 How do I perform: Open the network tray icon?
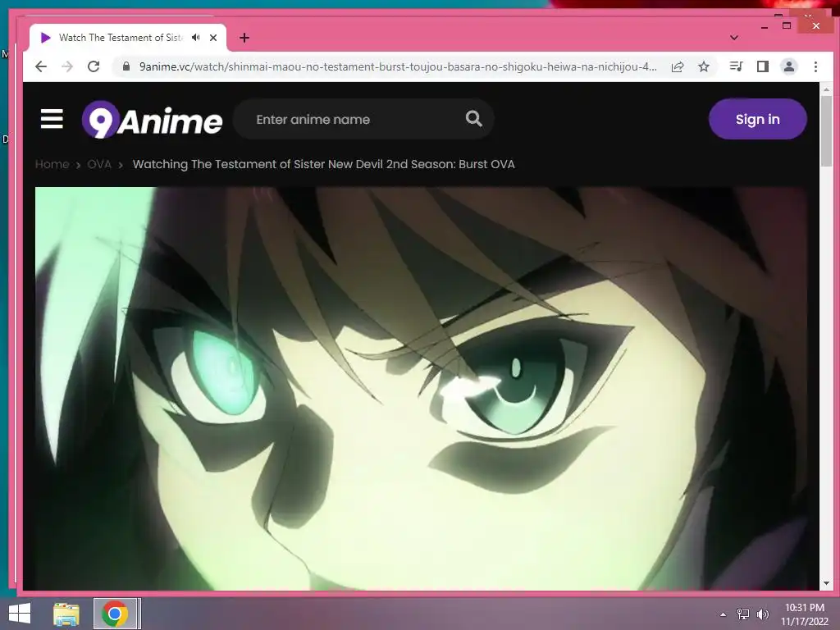pyautogui.click(x=742, y=614)
